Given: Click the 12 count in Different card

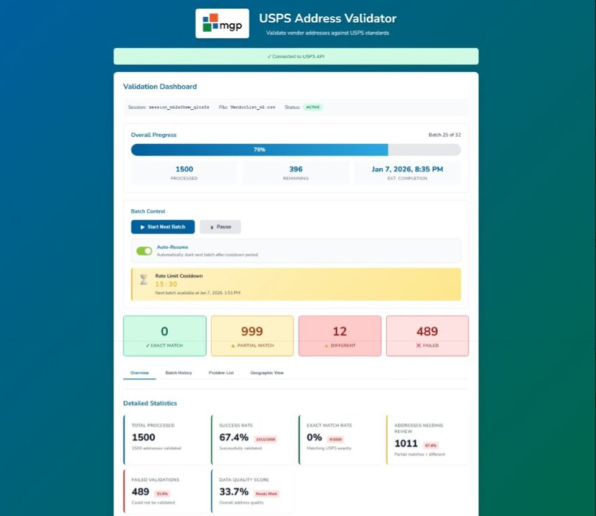Looking at the screenshot, I should [x=340, y=331].
